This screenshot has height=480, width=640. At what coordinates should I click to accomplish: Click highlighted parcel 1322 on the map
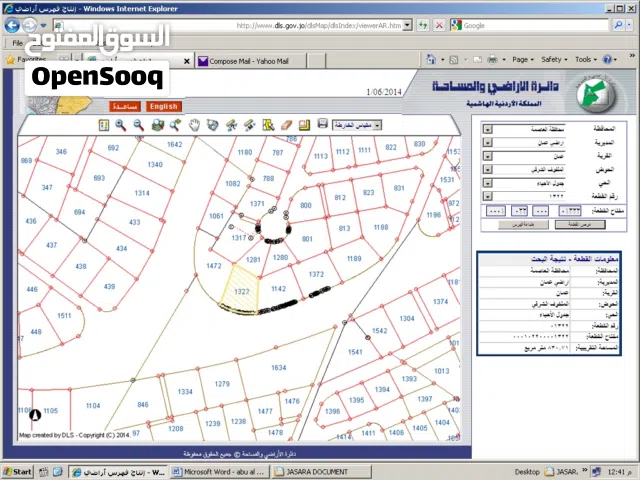[x=242, y=291]
